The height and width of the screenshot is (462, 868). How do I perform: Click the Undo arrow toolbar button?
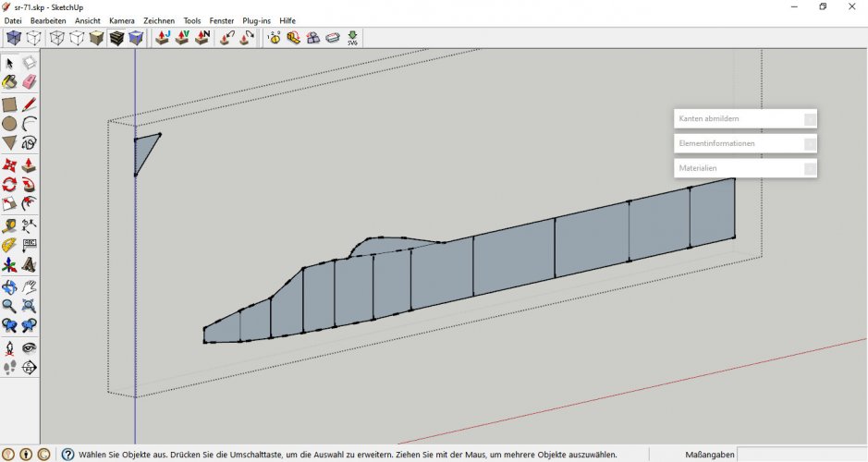tap(227, 38)
